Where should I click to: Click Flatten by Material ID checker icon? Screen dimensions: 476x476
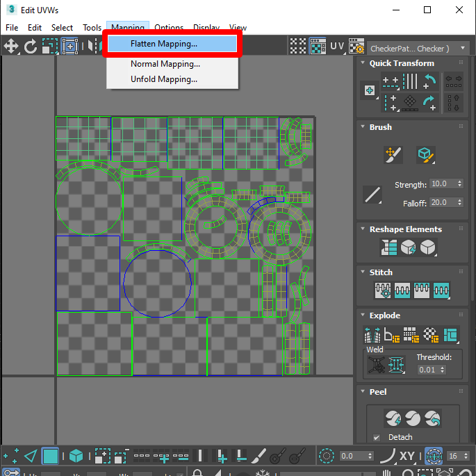pos(430,334)
